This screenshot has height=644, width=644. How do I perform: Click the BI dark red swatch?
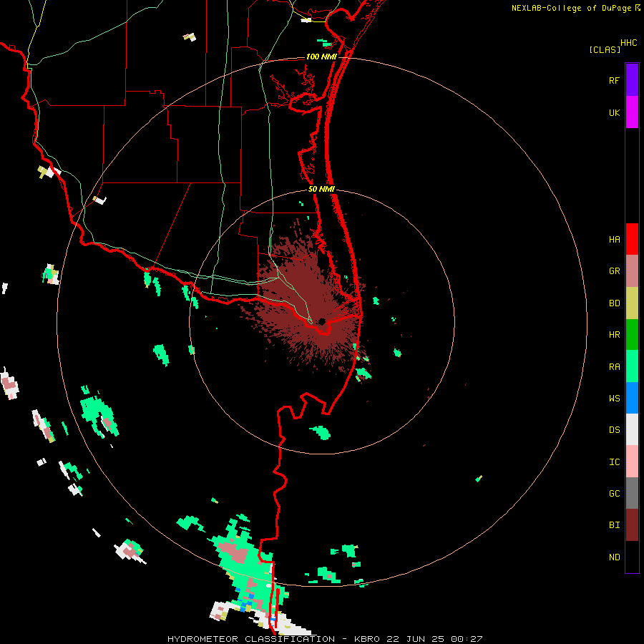click(632, 525)
